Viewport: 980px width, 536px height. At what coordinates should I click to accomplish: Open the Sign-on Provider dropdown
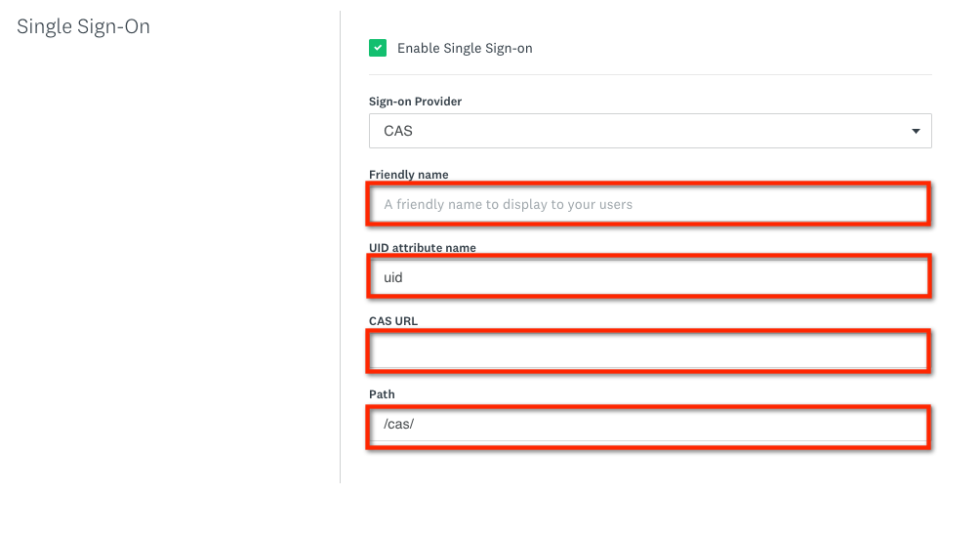pyautogui.click(x=649, y=131)
